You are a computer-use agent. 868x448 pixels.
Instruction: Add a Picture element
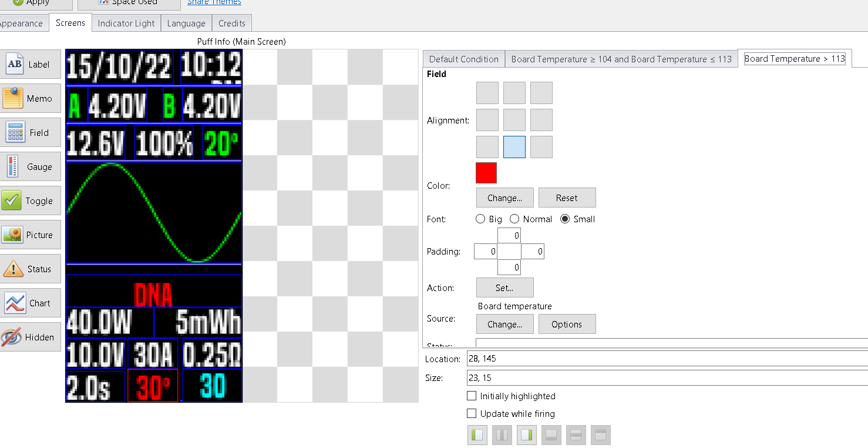point(31,235)
